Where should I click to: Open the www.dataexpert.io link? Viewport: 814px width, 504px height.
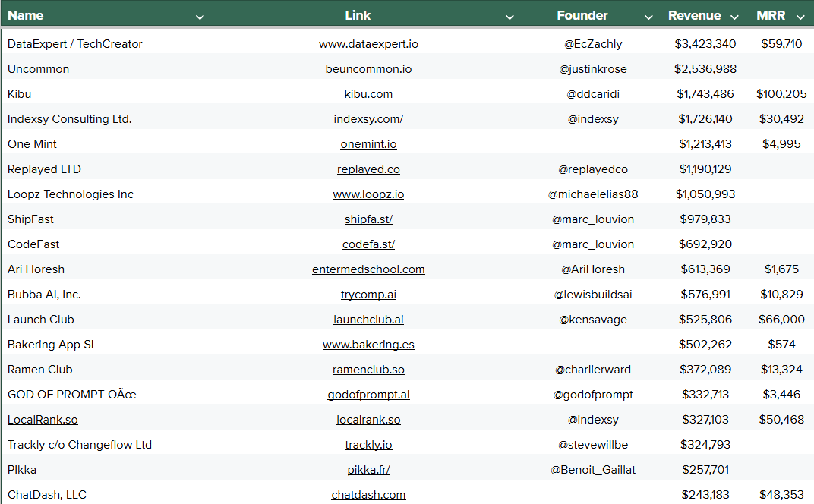click(368, 44)
